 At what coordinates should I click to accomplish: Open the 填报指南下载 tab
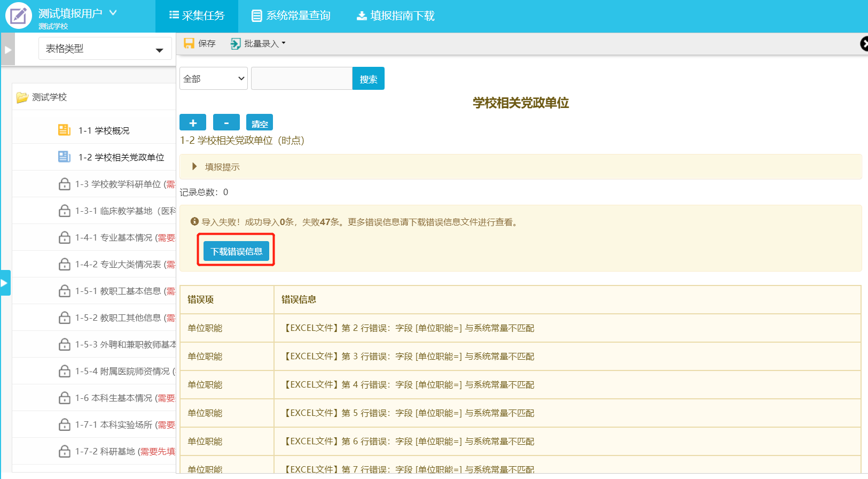coord(396,16)
